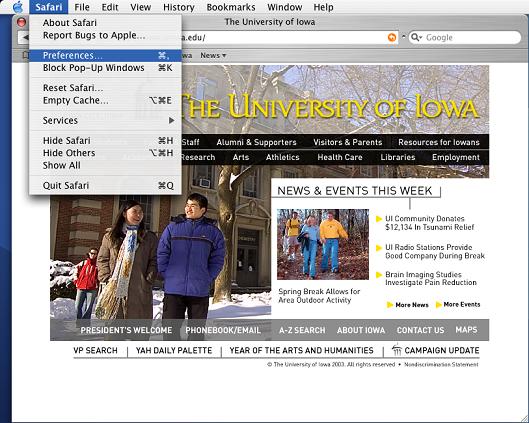Expand the News bookmarks dropdown

coord(213,55)
